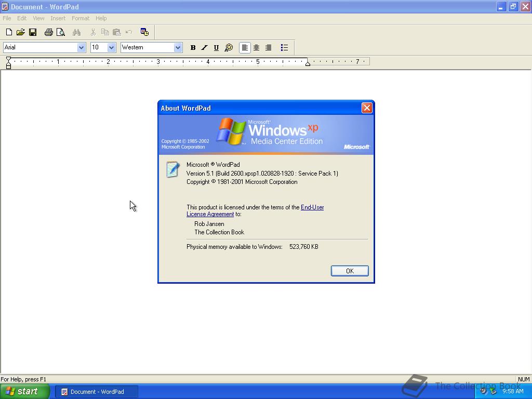532x399 pixels.
Task: Click 'For Help, press F1' status text
Action: (23, 379)
